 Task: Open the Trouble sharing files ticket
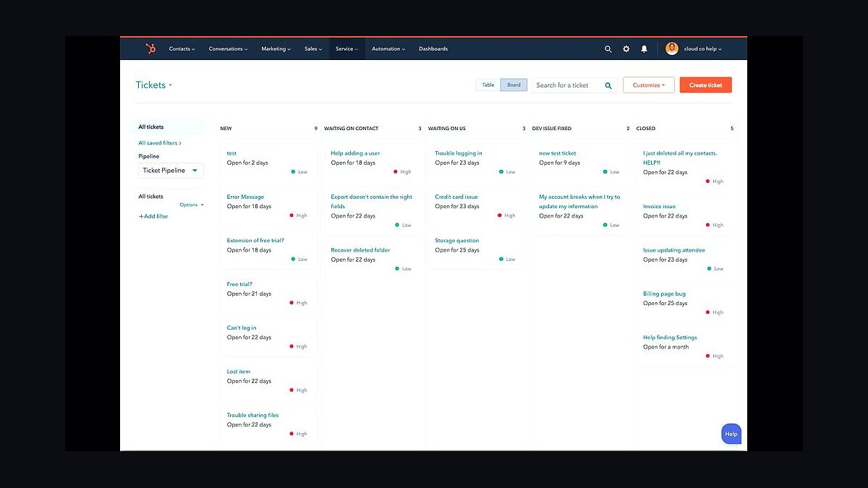[252, 416]
